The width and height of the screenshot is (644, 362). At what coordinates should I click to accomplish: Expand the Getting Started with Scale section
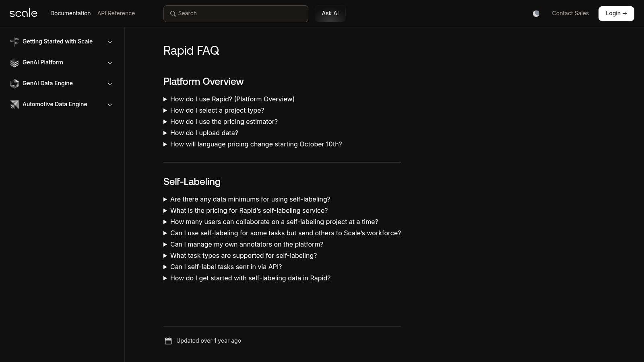coord(110,41)
